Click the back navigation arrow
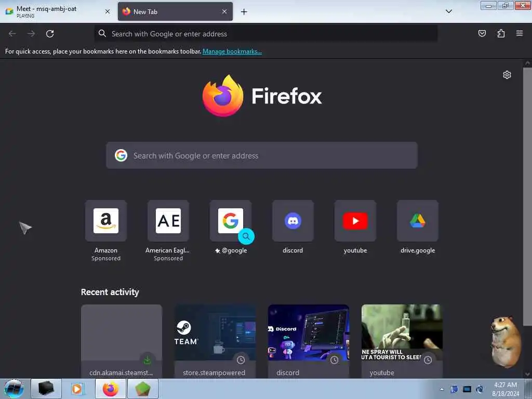This screenshot has height=399, width=532. [x=12, y=34]
